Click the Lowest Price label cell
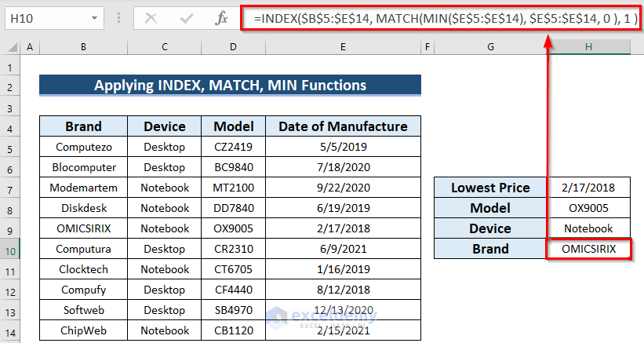The image size is (644, 343). (x=490, y=188)
